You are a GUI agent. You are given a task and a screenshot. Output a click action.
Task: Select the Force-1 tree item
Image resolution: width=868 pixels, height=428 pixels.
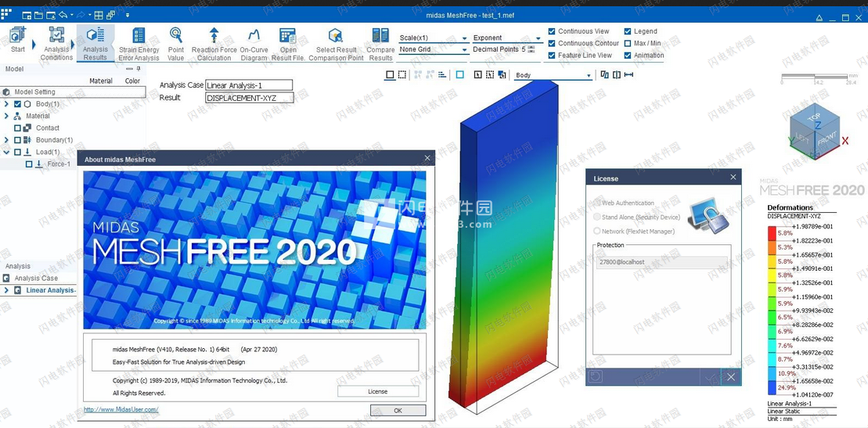59,164
